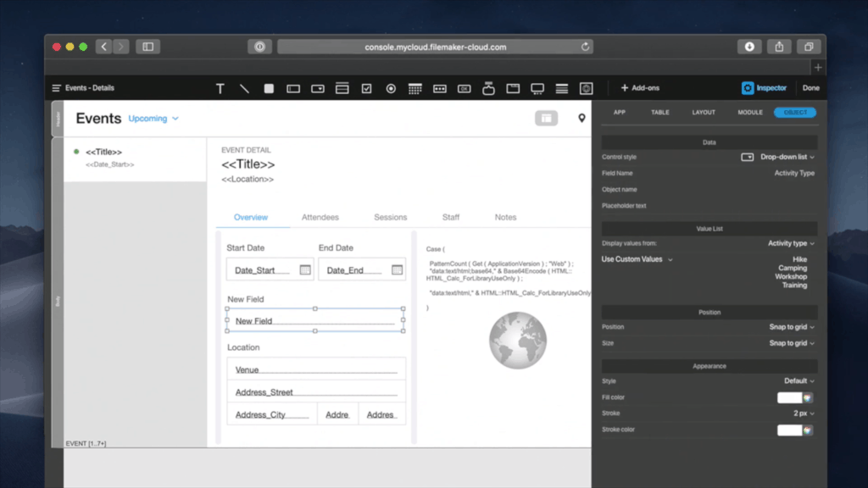Open the Upcoming filter dropdown
The height and width of the screenshot is (488, 868).
coord(153,119)
